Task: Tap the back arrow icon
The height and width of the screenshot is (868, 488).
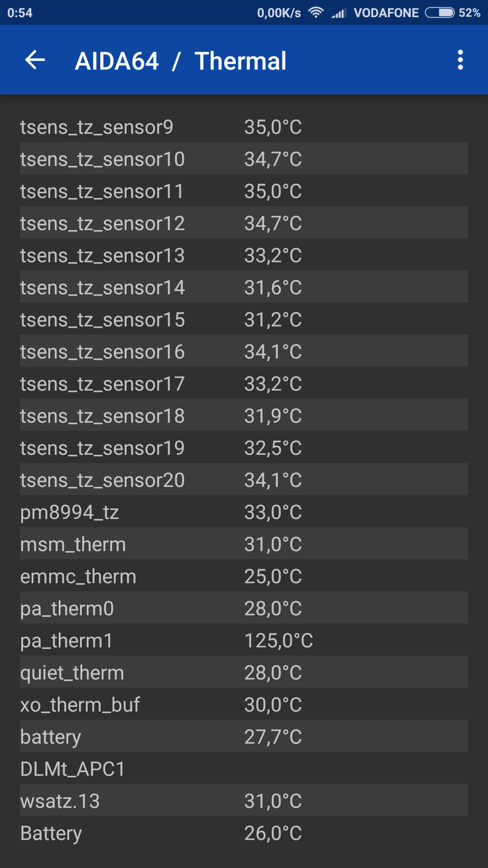Action: coord(35,60)
